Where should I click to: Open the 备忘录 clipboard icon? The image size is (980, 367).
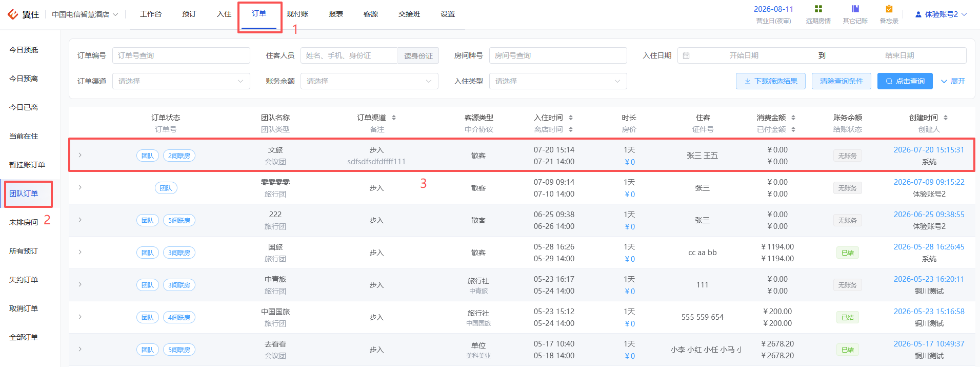(x=889, y=9)
